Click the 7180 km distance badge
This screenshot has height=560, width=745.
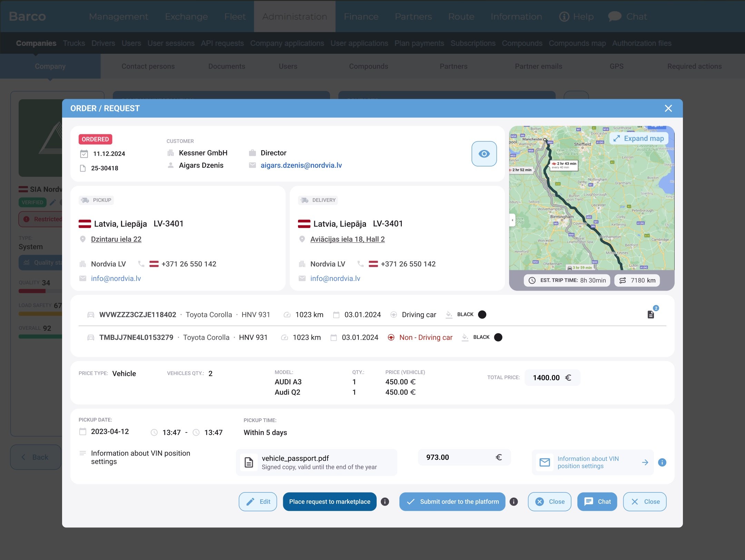pyautogui.click(x=637, y=281)
